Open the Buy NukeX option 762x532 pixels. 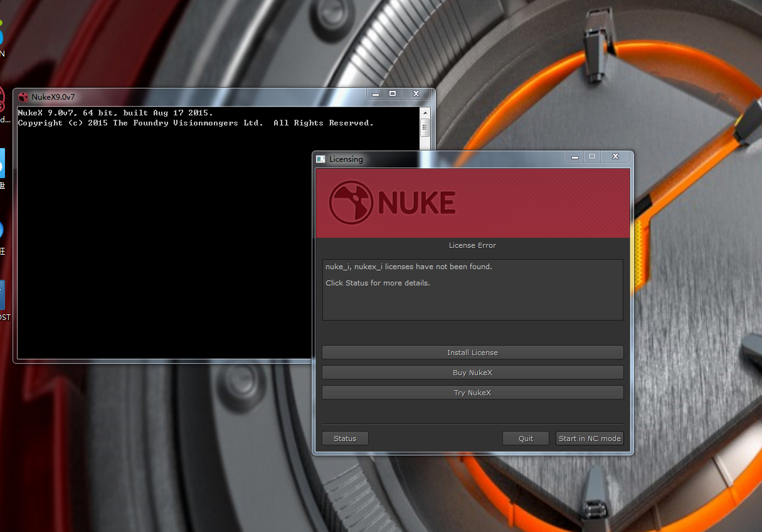(x=472, y=373)
